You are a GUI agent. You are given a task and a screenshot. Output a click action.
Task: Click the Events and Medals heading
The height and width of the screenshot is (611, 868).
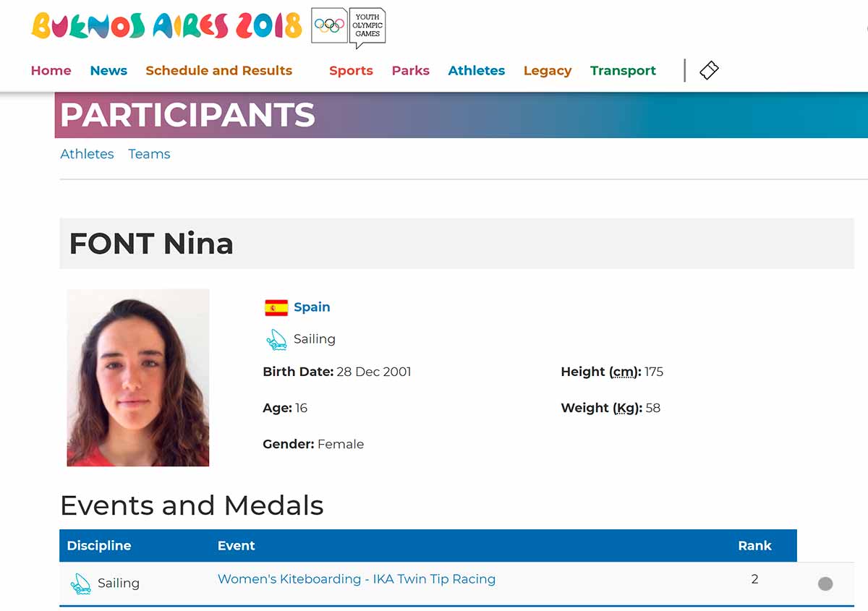[x=192, y=505]
